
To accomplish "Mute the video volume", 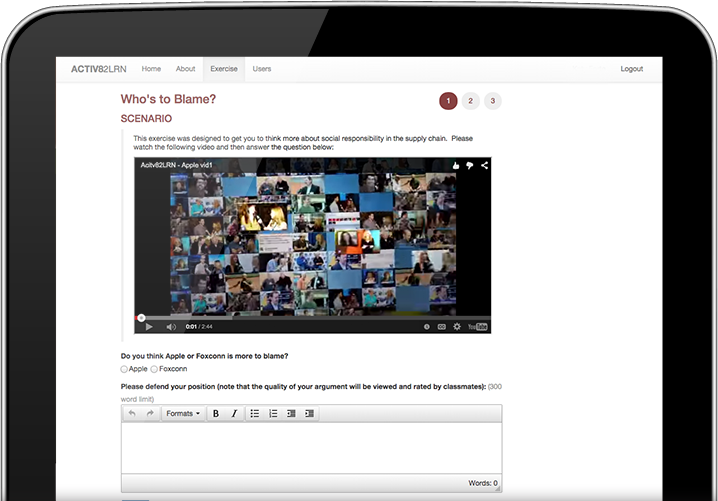I will [x=171, y=326].
